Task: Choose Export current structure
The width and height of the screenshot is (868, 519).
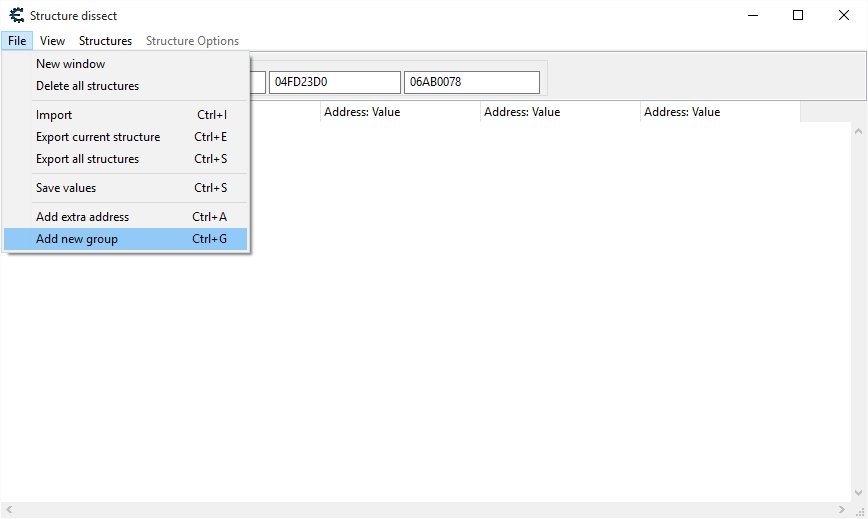Action: coord(98,137)
